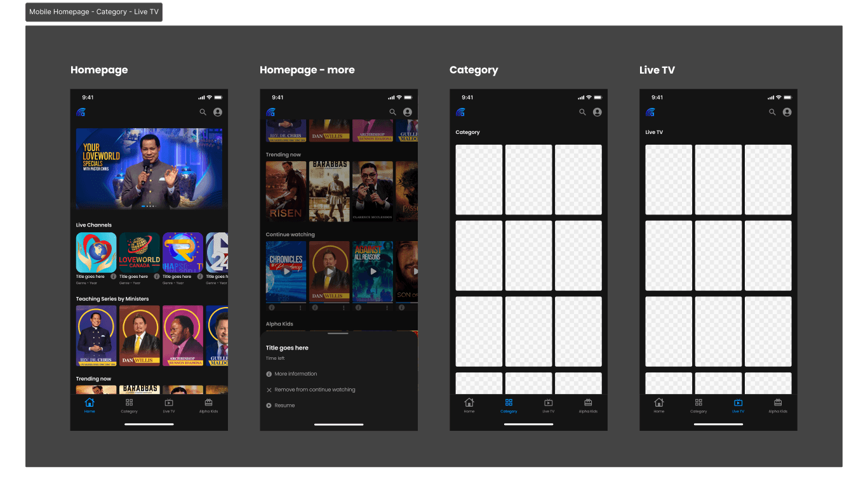This screenshot has width=868, height=493.
Task: Click info icon beside first Live Channels title
Action: [x=114, y=277]
